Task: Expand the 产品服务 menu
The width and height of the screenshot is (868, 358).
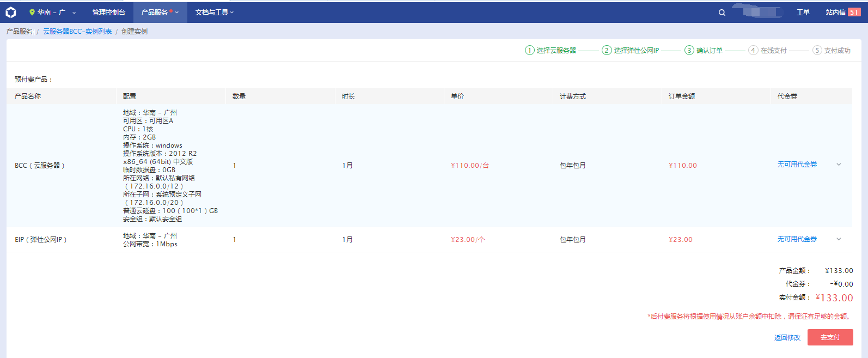Action: tap(159, 12)
